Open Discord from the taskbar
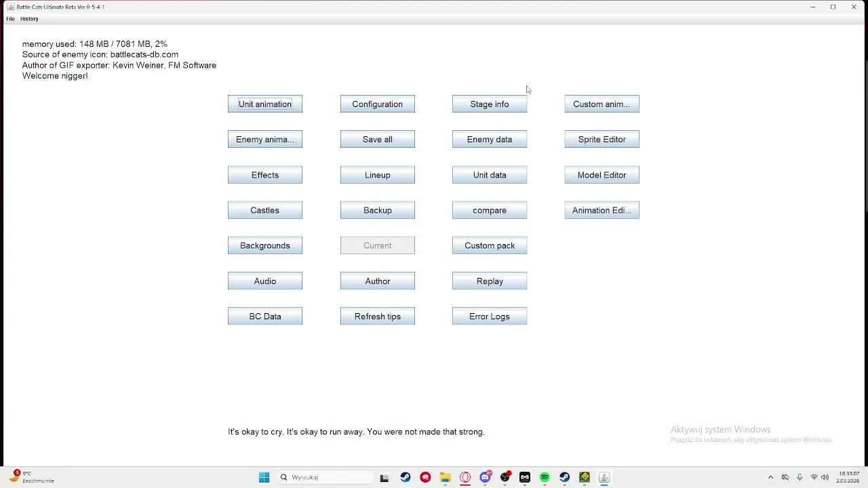Screen dimensions: 868x488 485,477
